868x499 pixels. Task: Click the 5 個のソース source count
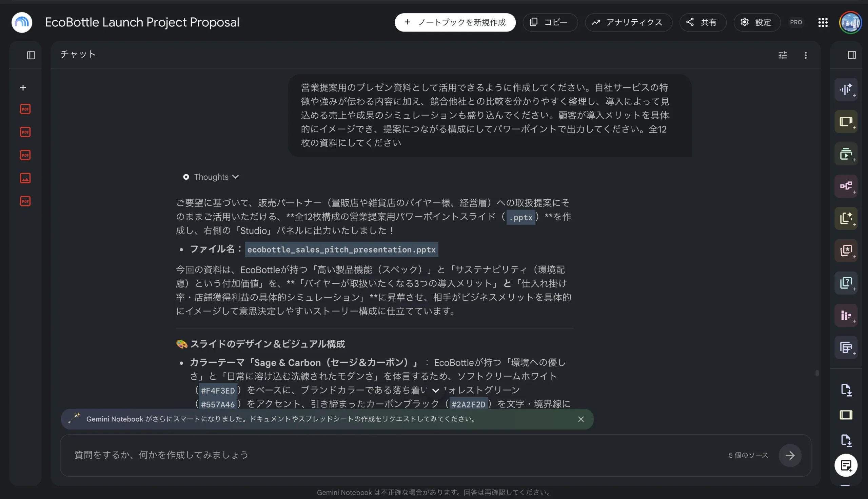pyautogui.click(x=748, y=456)
